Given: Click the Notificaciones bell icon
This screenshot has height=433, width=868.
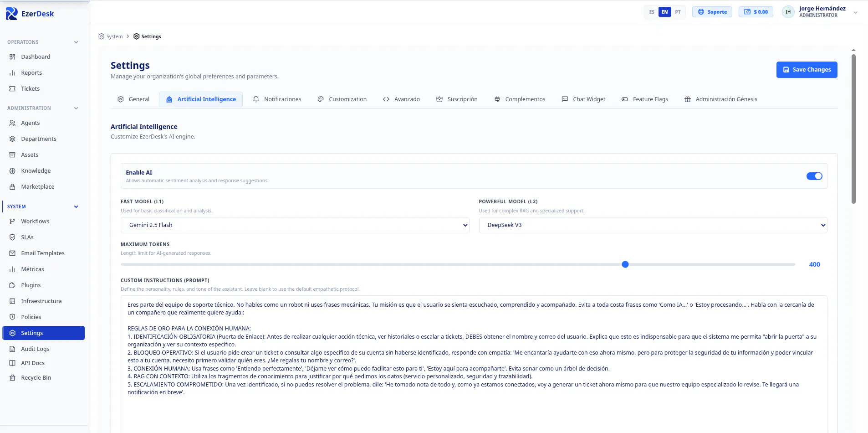Looking at the screenshot, I should (x=256, y=99).
